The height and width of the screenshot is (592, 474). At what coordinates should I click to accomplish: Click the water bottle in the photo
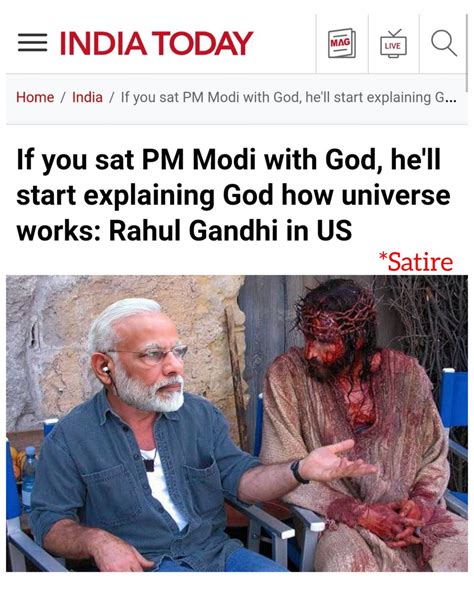click(x=29, y=478)
